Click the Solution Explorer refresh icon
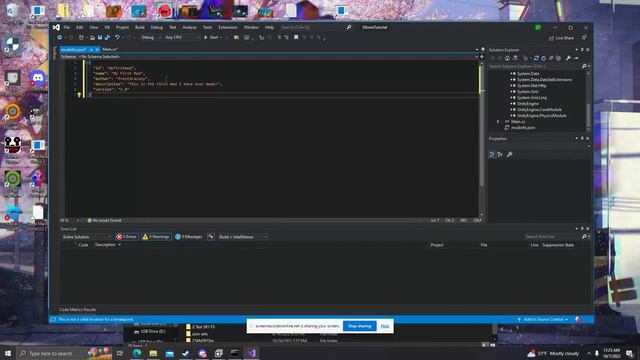The height and width of the screenshot is (360, 640). 543,58
